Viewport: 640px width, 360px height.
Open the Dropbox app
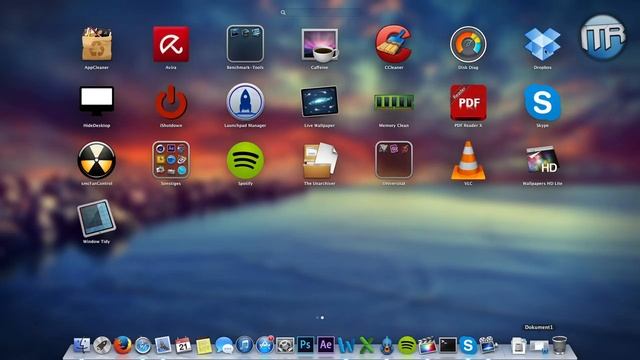[x=542, y=44]
